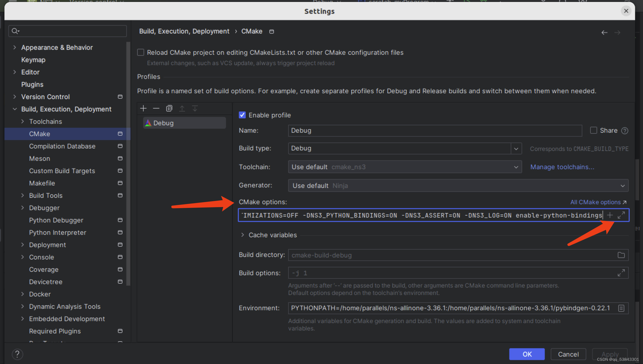
Task: Browse for build directory folder
Action: pyautogui.click(x=621, y=255)
